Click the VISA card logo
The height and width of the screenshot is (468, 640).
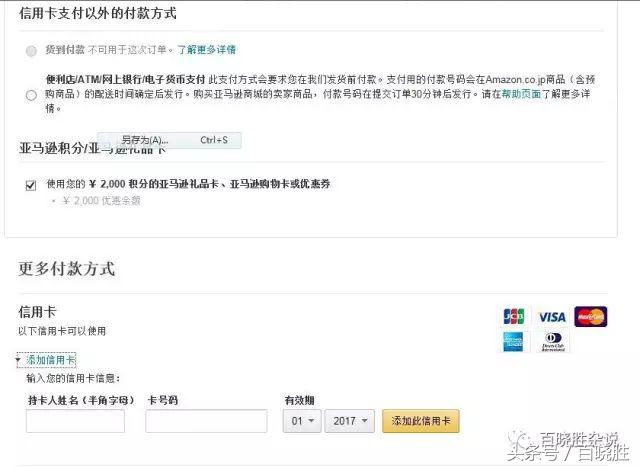(x=551, y=317)
